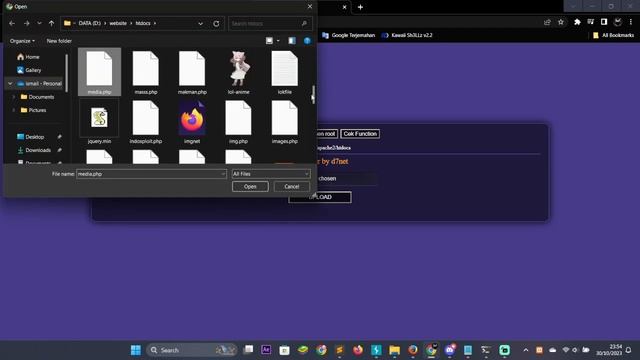Show hidden system tray icons
This screenshot has height=360, width=640.
pyautogui.click(x=526, y=350)
